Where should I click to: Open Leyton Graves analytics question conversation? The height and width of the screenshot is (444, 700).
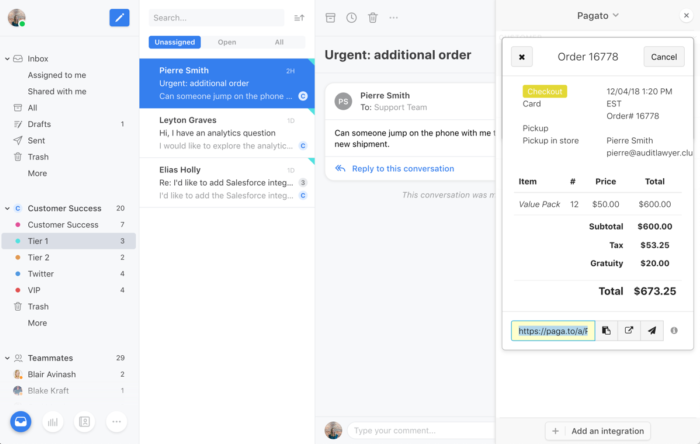click(227, 133)
